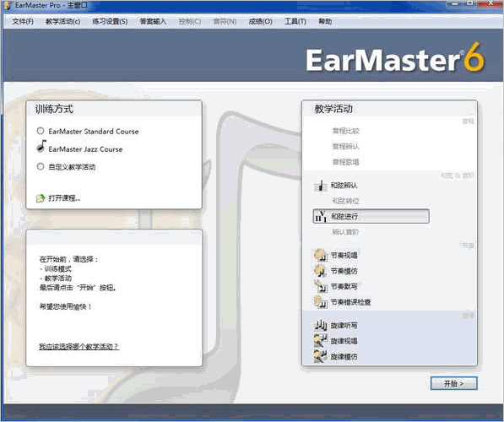Click the 打开课程... link
504x422 pixels.
pyautogui.click(x=64, y=198)
